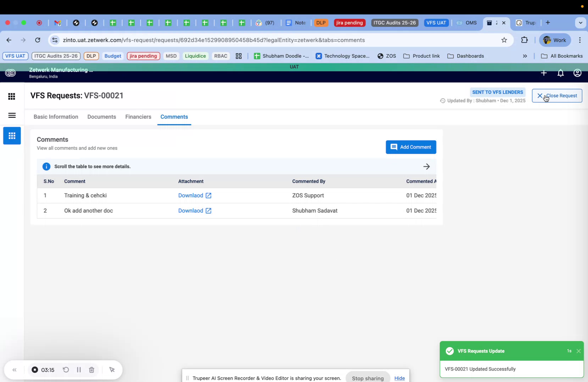Open browser tab search dropdown
This screenshot has width=588, height=382.
tap(581, 23)
